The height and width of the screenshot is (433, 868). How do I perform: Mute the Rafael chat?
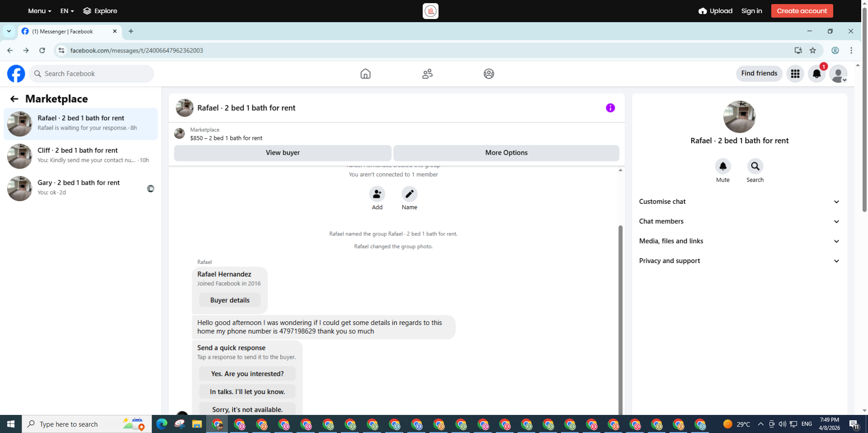pos(722,166)
